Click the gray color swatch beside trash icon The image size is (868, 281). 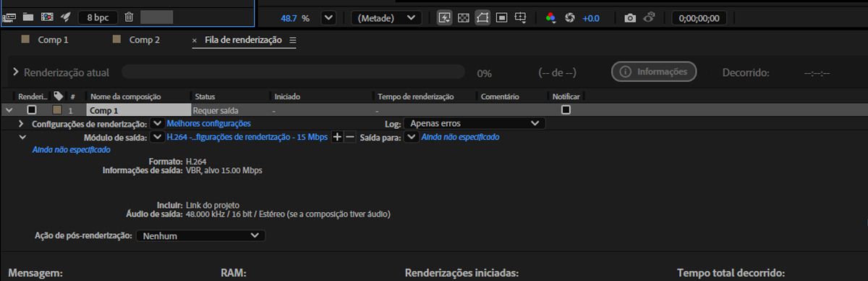click(x=157, y=17)
